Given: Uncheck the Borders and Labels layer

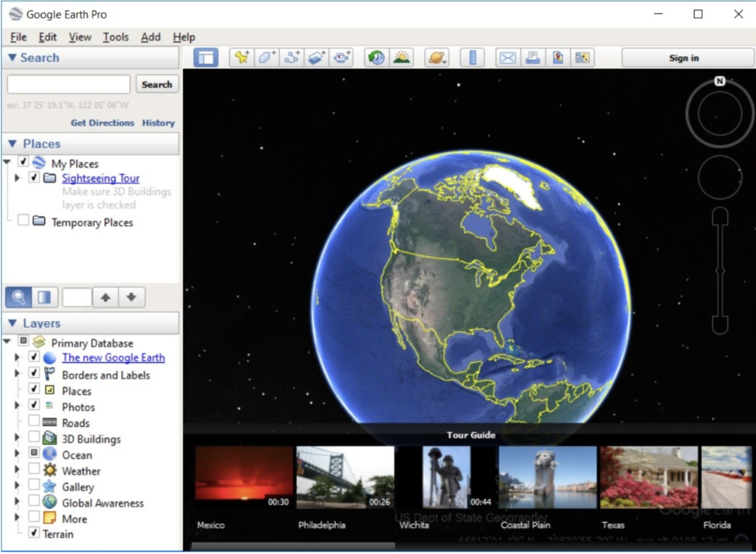Looking at the screenshot, I should pos(34,374).
